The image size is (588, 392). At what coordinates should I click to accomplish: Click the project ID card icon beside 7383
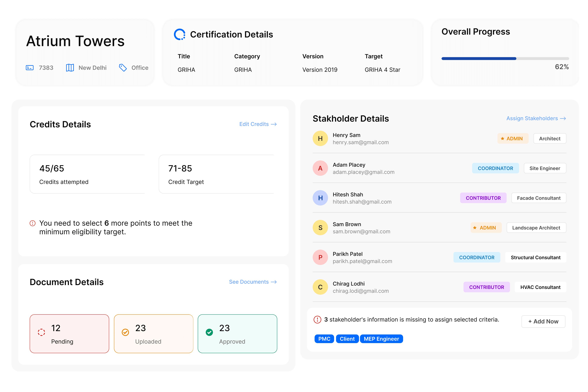(30, 68)
